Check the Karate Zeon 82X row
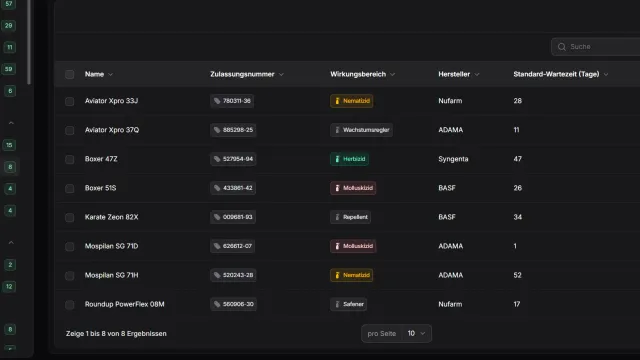This screenshot has width=640, height=360. [x=69, y=217]
